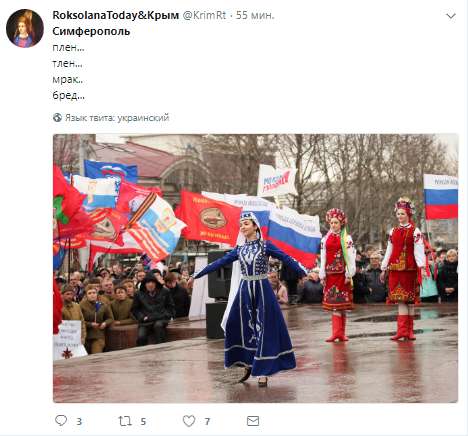Click the tweet line reading бред...
The image size is (468, 436).
(68, 95)
